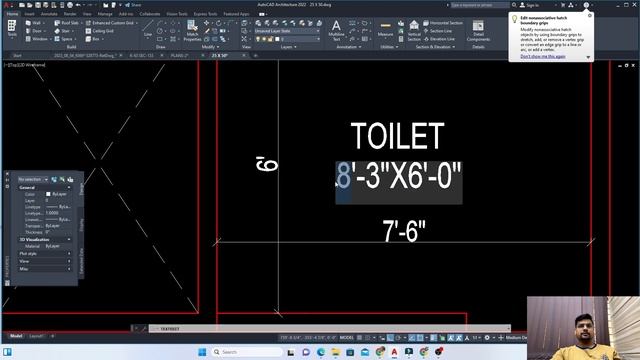Image resolution: width=640 pixels, height=360 pixels.
Task: Switch to the Annotate ribbon tab
Action: [49, 14]
